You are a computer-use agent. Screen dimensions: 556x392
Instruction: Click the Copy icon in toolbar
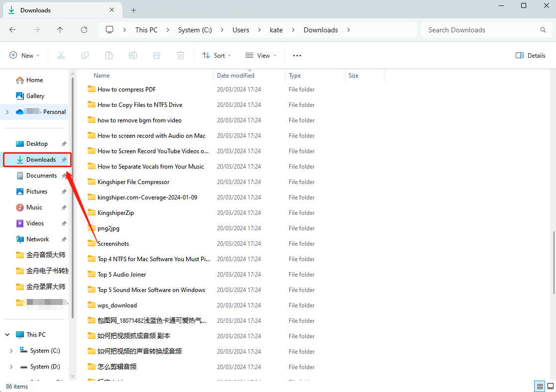(x=85, y=55)
